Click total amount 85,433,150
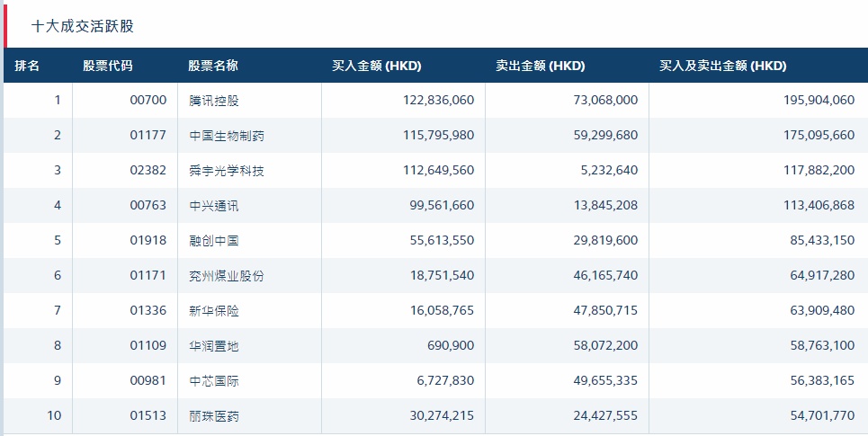 click(823, 240)
